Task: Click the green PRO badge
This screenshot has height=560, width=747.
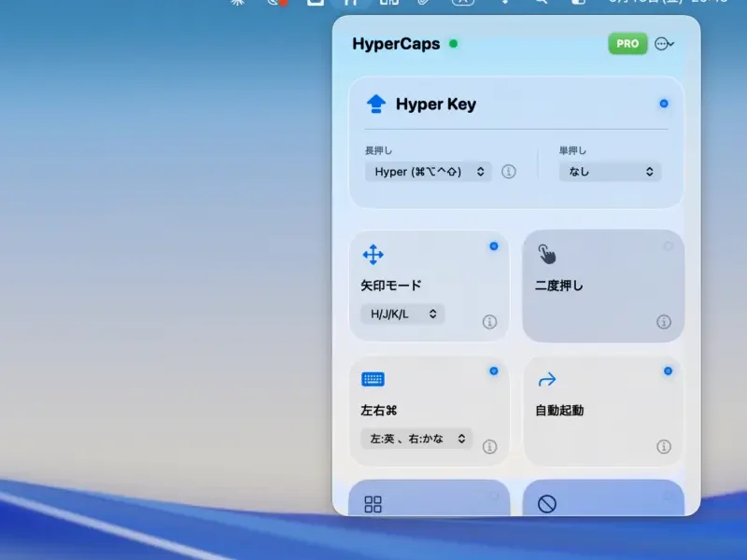Action: pyautogui.click(x=627, y=44)
